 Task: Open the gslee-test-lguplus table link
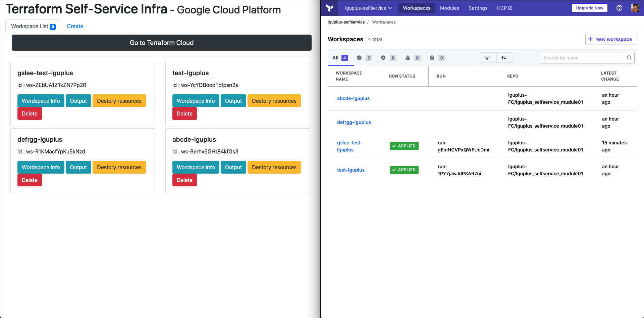click(350, 146)
